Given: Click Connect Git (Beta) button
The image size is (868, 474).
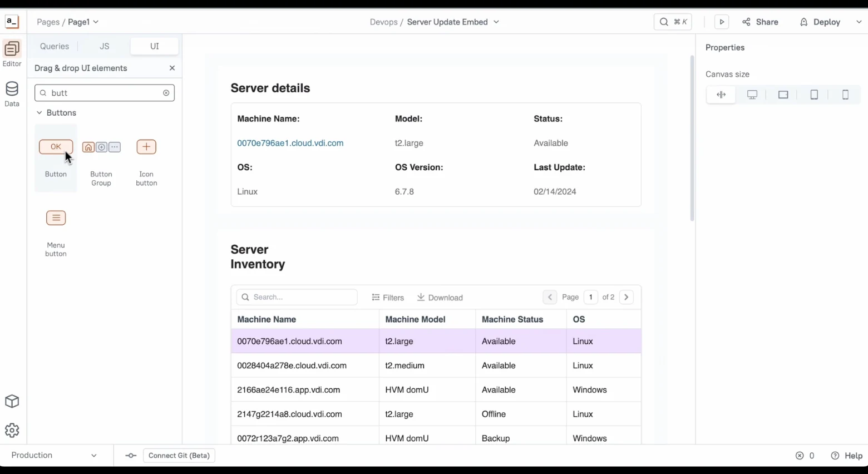Looking at the screenshot, I should point(179,456).
